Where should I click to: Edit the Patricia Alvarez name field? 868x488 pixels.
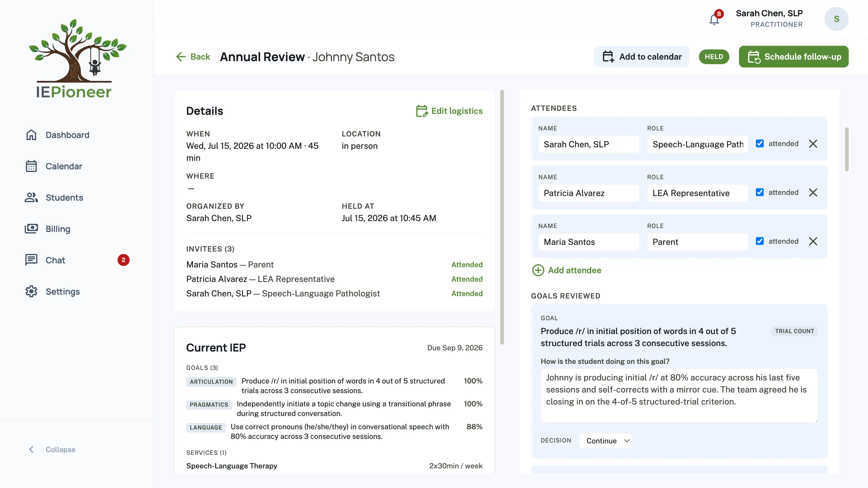click(589, 193)
